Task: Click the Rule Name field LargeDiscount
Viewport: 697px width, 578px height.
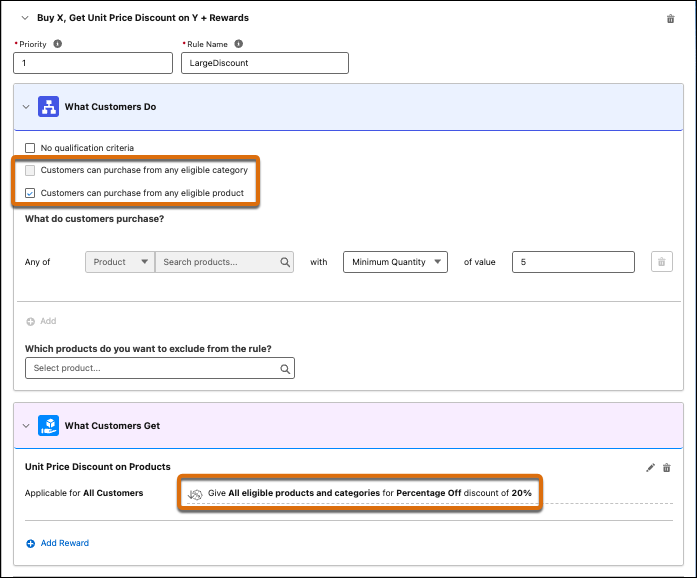Action: [265, 63]
